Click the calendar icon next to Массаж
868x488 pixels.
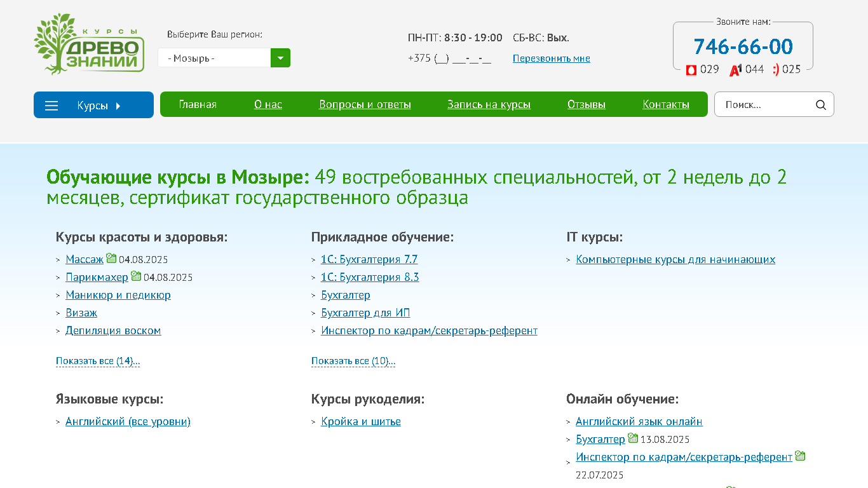(x=111, y=258)
